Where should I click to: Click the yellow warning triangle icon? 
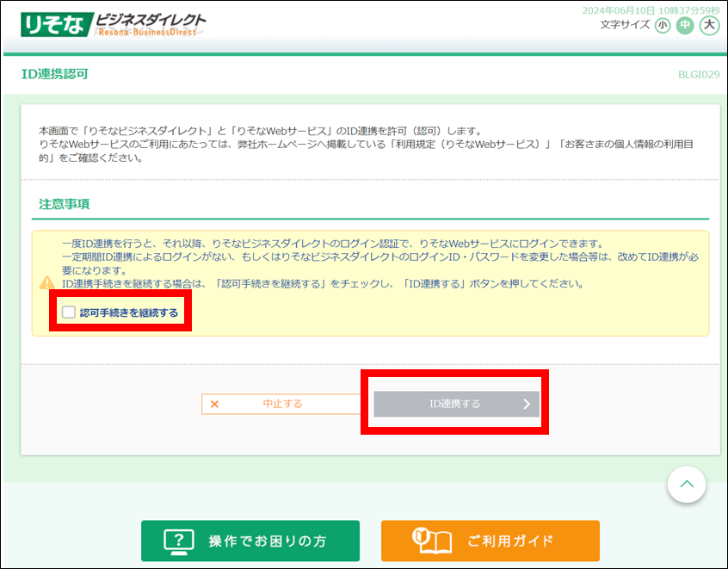point(46,282)
